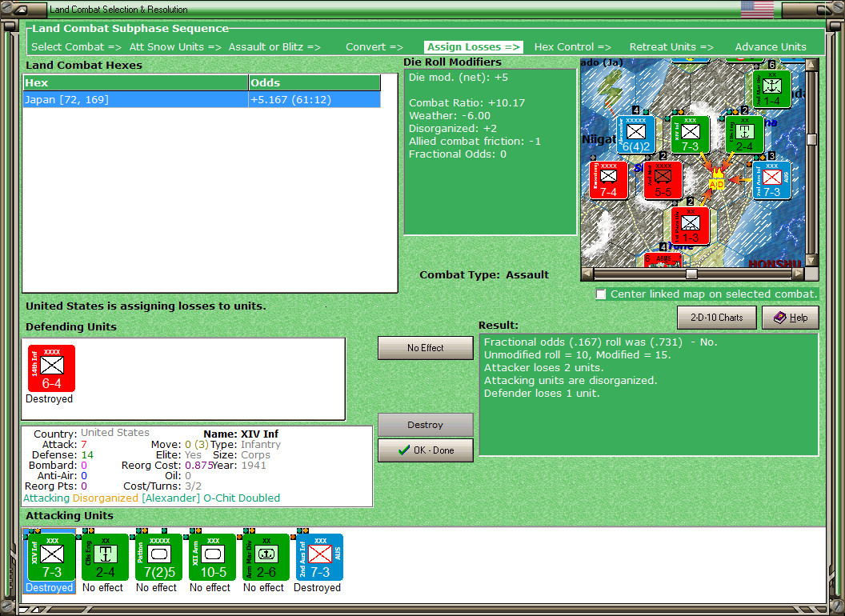
Task: Click the Alexander 6(4)2 HQ counter on map
Action: 636,134
